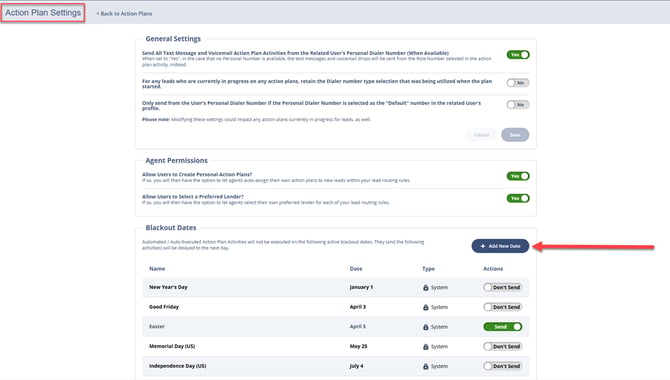The image size is (670, 380).
Task: Click the "New Year's Day" name cell
Action: tap(168, 287)
